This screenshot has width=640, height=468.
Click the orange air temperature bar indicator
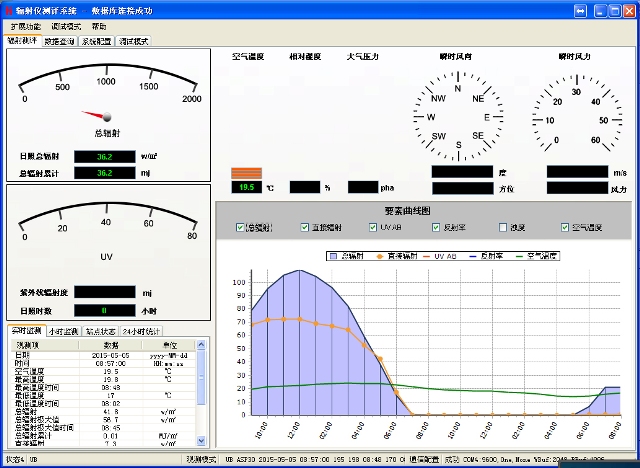pos(246,172)
